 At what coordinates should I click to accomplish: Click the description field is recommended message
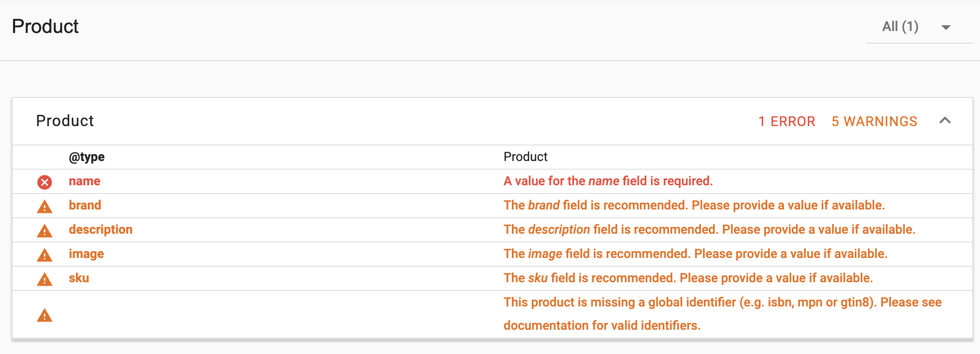(x=709, y=229)
